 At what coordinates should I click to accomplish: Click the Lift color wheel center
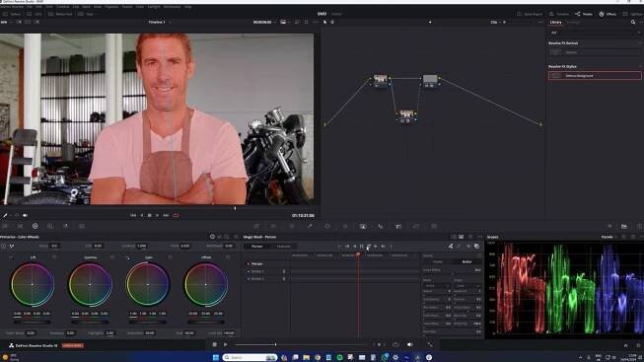coord(32,284)
